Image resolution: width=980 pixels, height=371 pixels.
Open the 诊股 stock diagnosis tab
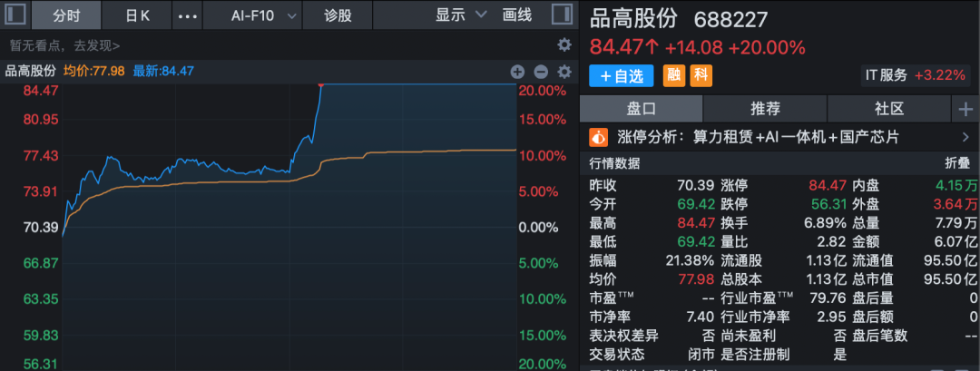click(338, 15)
